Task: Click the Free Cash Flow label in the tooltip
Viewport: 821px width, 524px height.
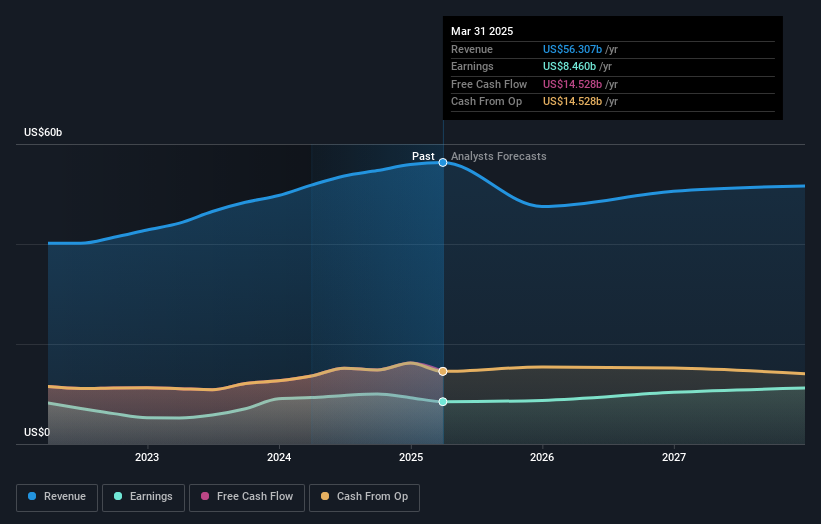Action: tap(489, 84)
